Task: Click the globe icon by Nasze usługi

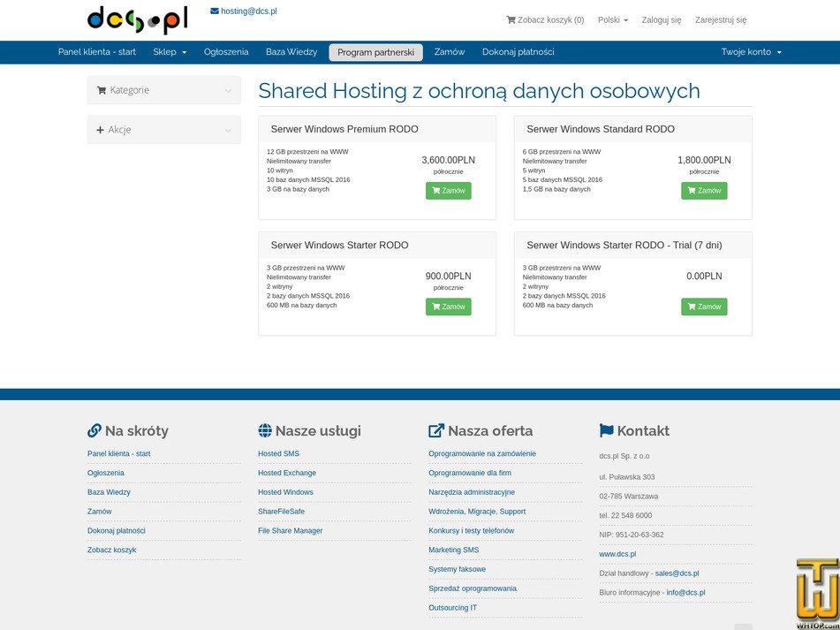Action: coord(265,430)
